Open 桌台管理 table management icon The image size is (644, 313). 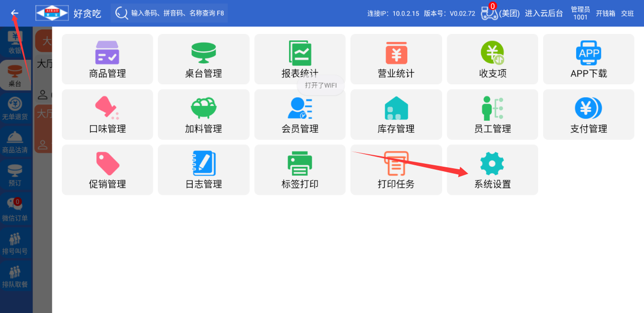203,53
